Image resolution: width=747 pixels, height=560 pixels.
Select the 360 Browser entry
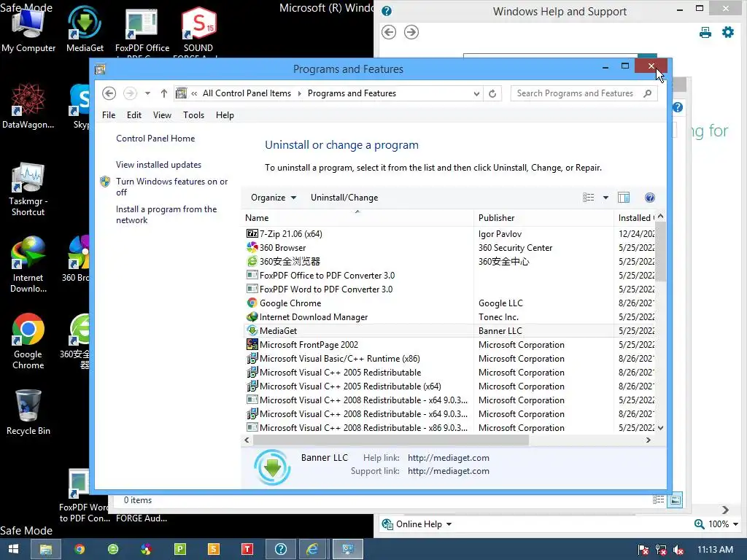click(282, 248)
